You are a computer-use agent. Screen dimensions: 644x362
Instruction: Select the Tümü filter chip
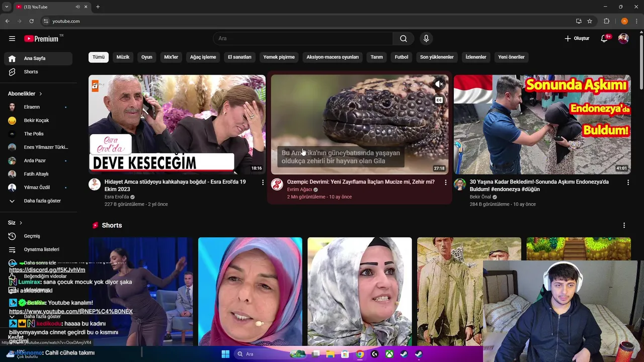point(99,57)
